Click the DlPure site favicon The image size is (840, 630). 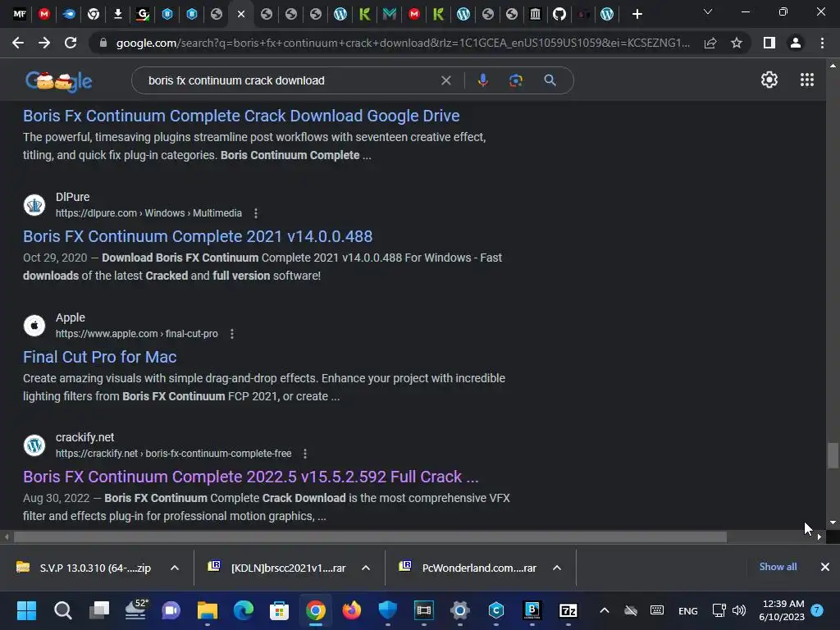[x=34, y=205]
